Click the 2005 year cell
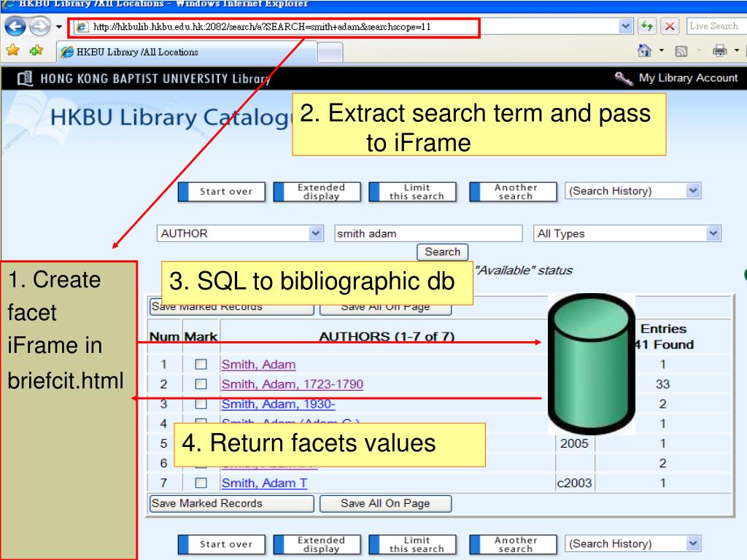 click(x=575, y=443)
